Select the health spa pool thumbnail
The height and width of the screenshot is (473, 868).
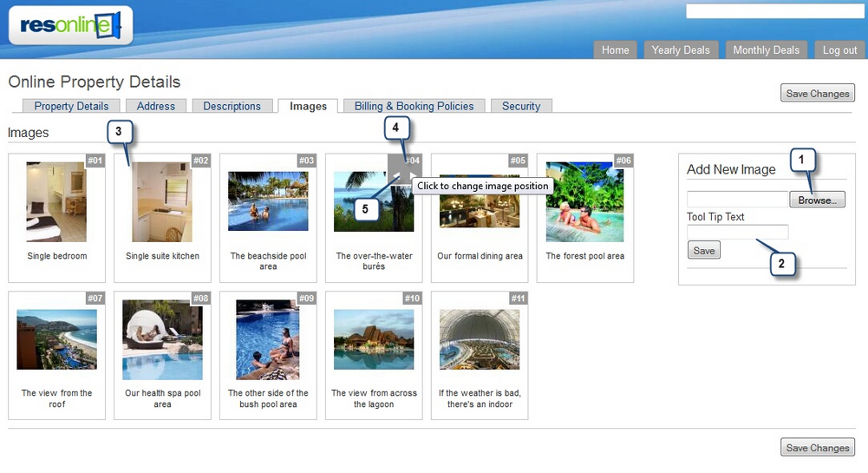click(162, 339)
